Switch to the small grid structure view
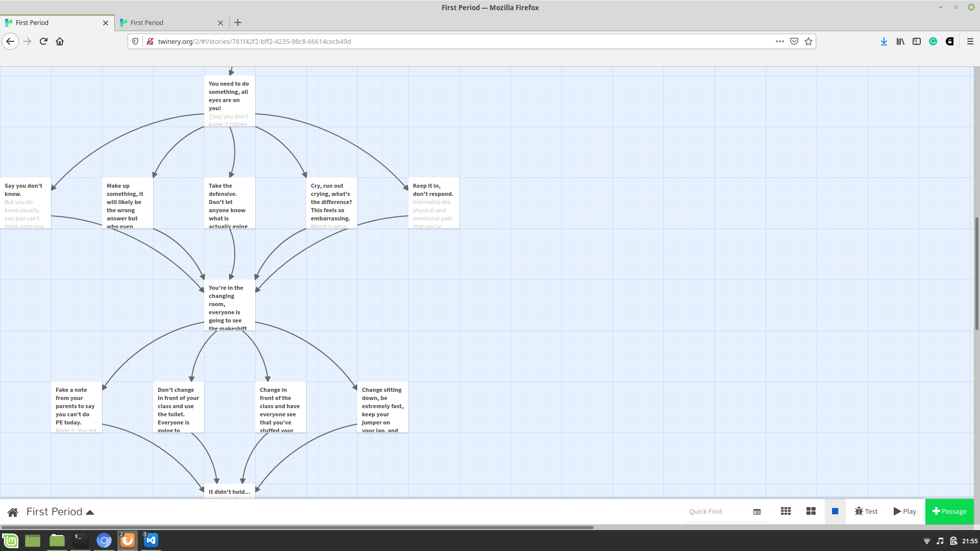Screen dimensions: 980x551 click(x=786, y=511)
